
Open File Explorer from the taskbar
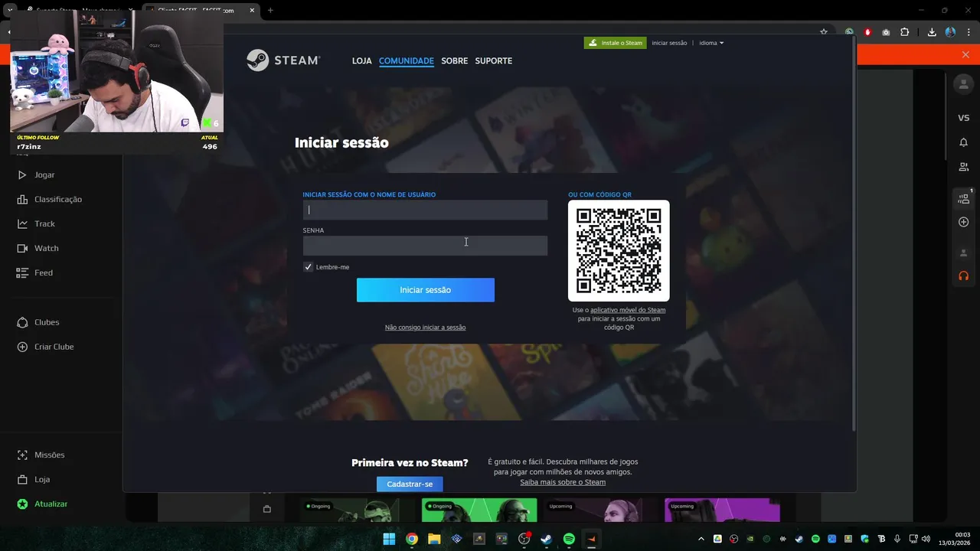tap(434, 539)
